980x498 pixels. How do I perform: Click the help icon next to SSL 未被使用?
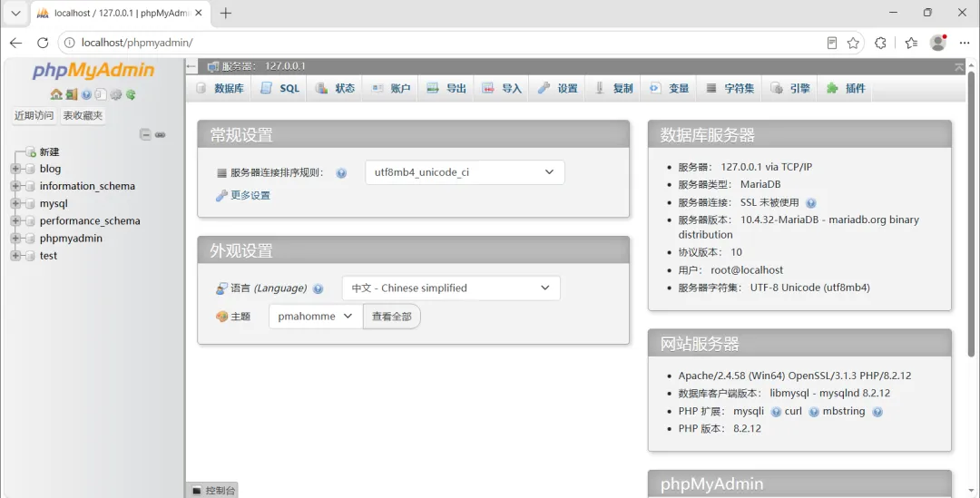(x=810, y=203)
